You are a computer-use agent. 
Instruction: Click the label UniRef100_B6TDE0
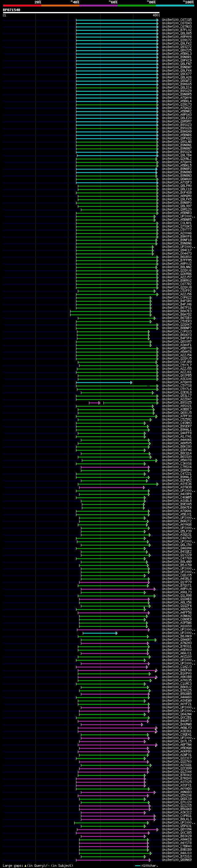[x=177, y=318]
